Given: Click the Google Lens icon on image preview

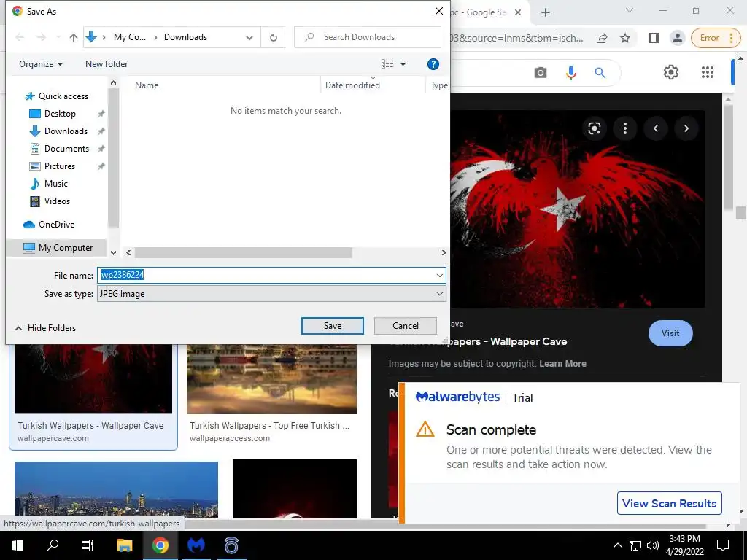Looking at the screenshot, I should pyautogui.click(x=594, y=128).
